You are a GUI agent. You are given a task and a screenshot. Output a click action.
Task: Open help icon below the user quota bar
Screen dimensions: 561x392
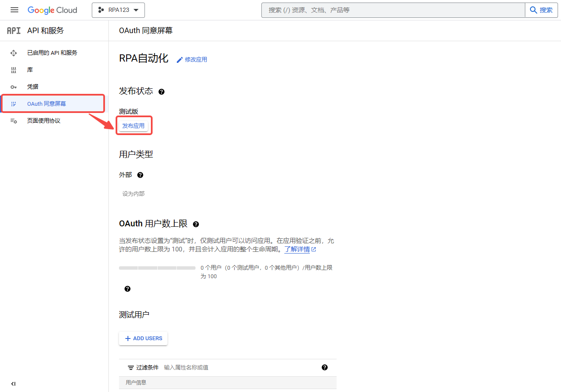pyautogui.click(x=127, y=289)
